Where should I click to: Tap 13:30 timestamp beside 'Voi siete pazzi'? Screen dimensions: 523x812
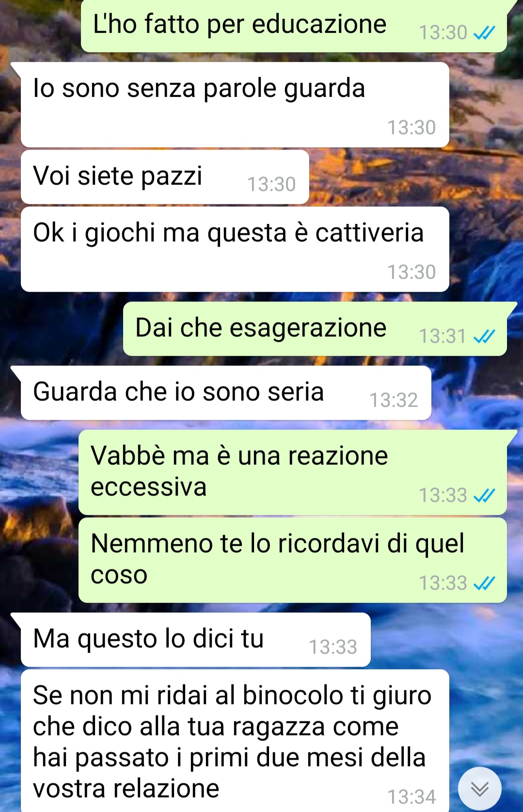click(271, 184)
